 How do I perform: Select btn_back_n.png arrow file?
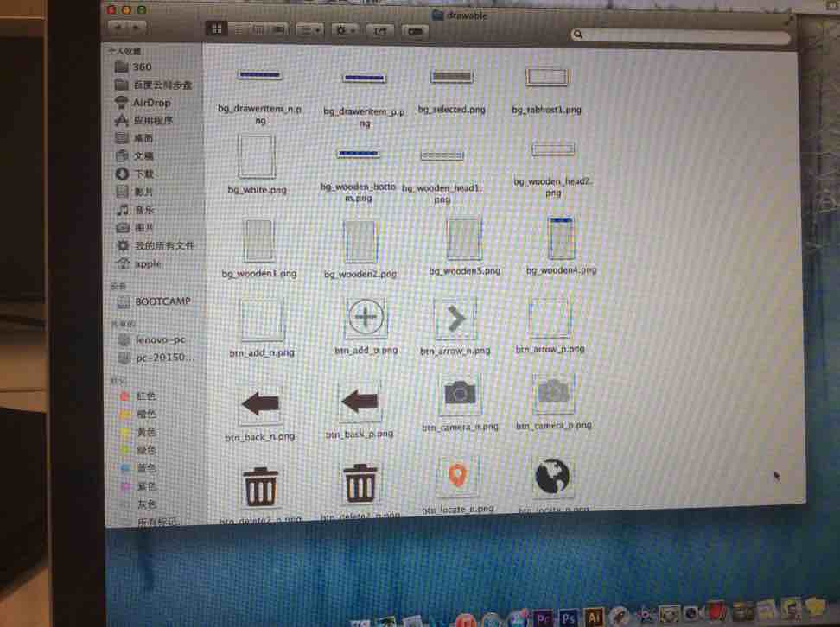coord(261,403)
